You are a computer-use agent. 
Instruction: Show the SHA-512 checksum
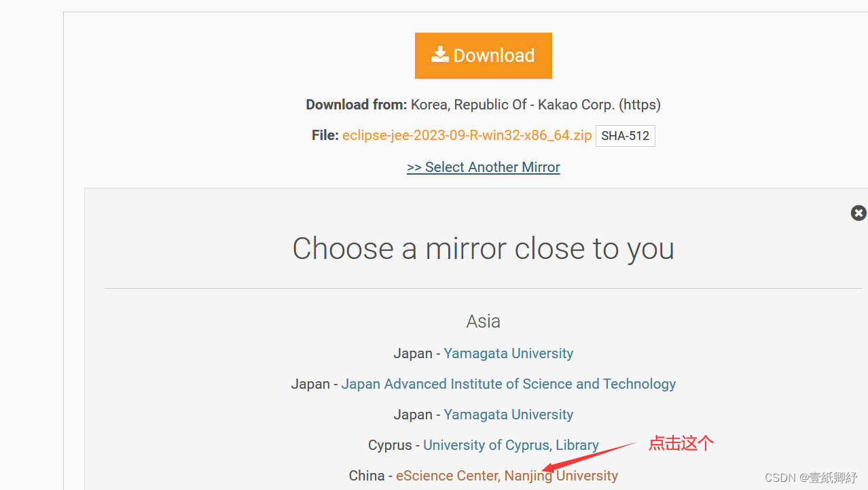click(x=625, y=136)
